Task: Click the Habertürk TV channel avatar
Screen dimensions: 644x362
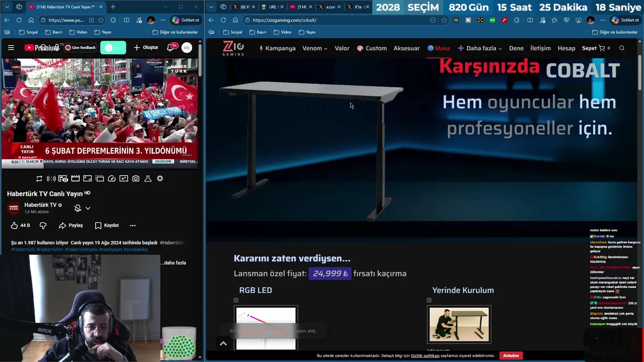Action: 14,208
